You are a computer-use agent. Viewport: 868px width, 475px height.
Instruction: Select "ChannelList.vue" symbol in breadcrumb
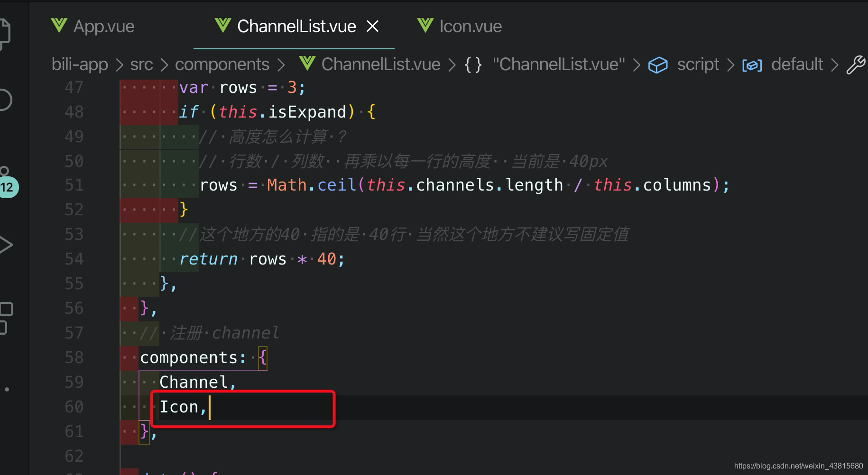558,64
